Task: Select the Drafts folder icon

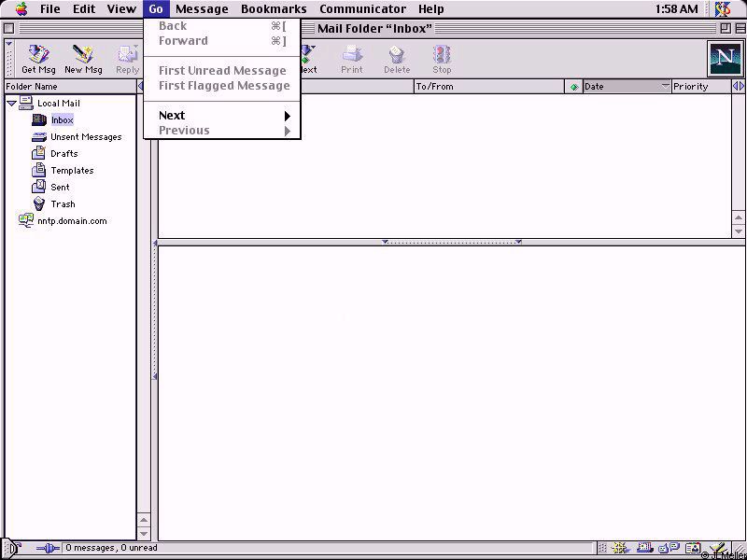Action: click(39, 153)
